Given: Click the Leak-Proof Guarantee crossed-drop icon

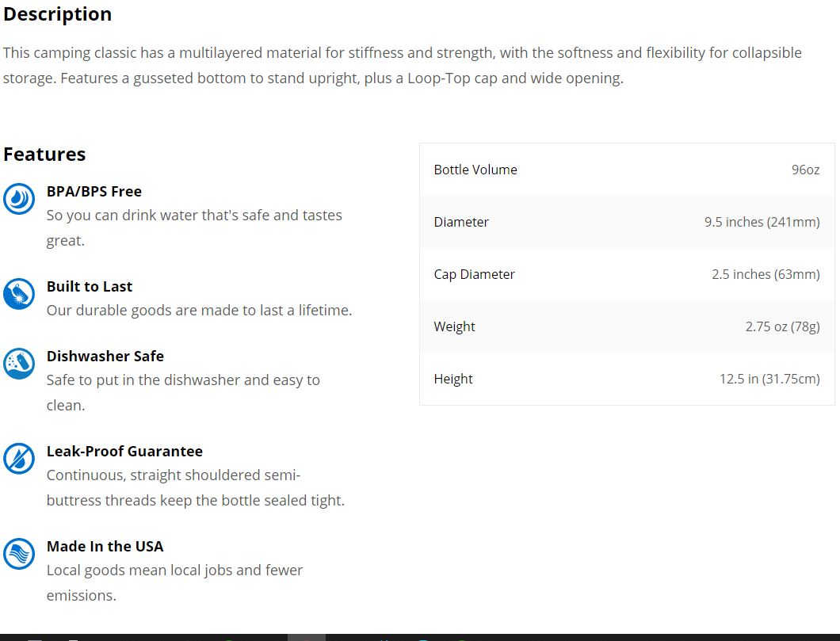Looking at the screenshot, I should coord(19,459).
